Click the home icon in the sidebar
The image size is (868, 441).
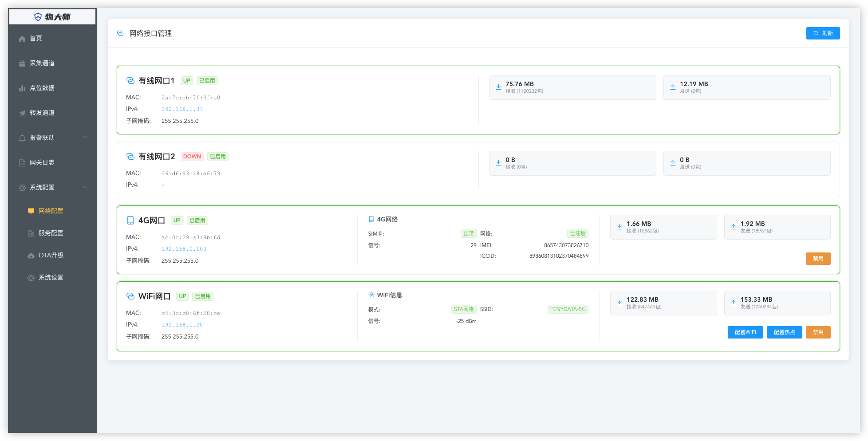(22, 39)
